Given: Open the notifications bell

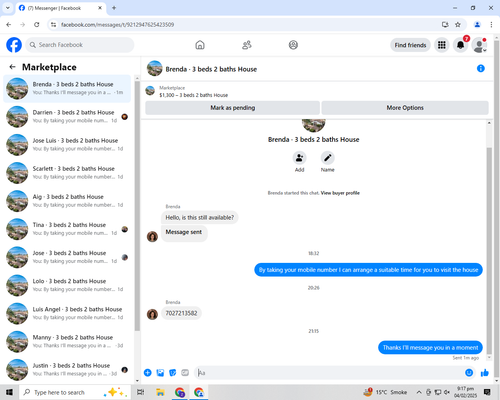Looking at the screenshot, I should tap(460, 45).
